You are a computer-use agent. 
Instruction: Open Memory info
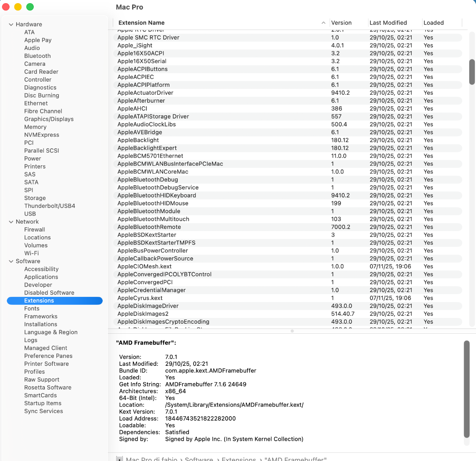[35, 127]
